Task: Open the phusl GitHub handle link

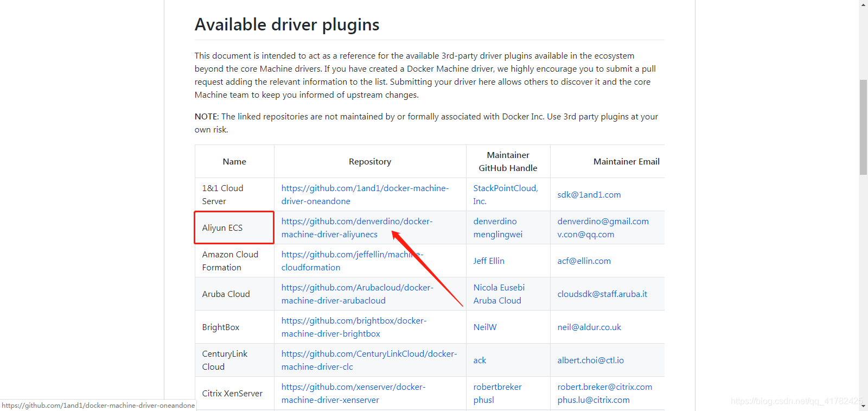Action: click(x=483, y=400)
